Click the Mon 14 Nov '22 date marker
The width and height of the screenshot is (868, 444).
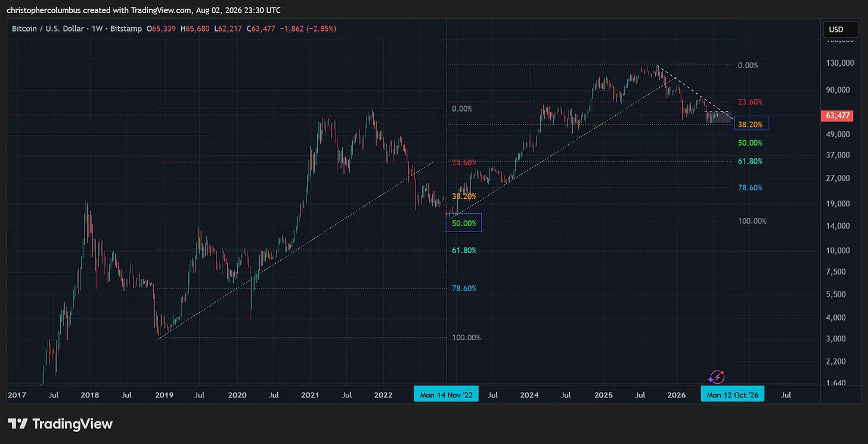(x=447, y=394)
